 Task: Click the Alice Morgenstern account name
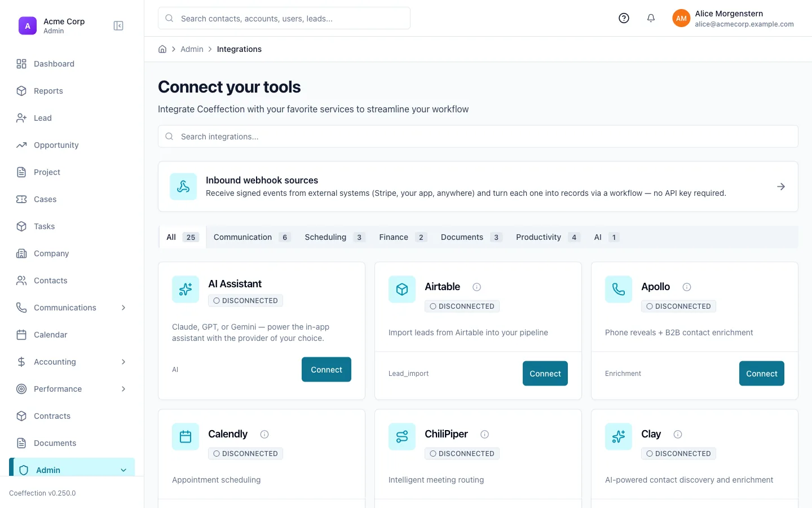coord(729,14)
